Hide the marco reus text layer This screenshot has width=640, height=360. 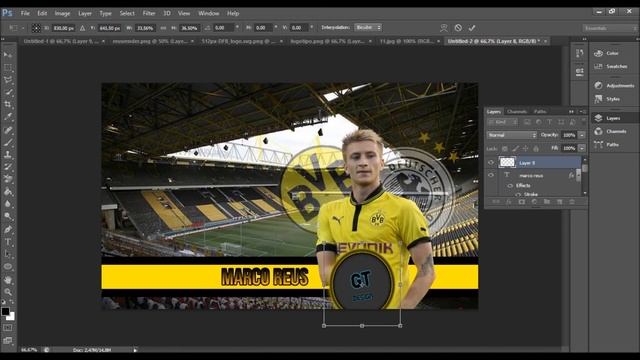tap(491, 175)
